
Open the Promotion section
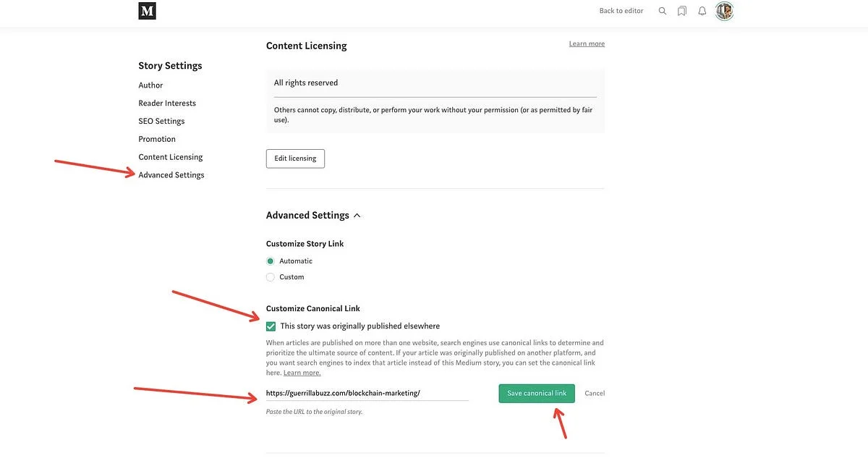[157, 139]
